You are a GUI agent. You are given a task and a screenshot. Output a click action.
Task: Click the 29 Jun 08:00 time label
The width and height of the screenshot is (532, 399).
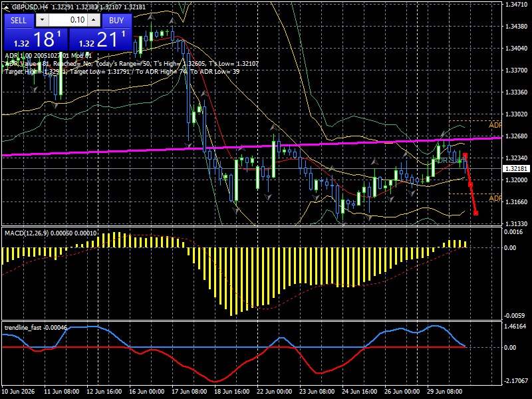[445, 392]
